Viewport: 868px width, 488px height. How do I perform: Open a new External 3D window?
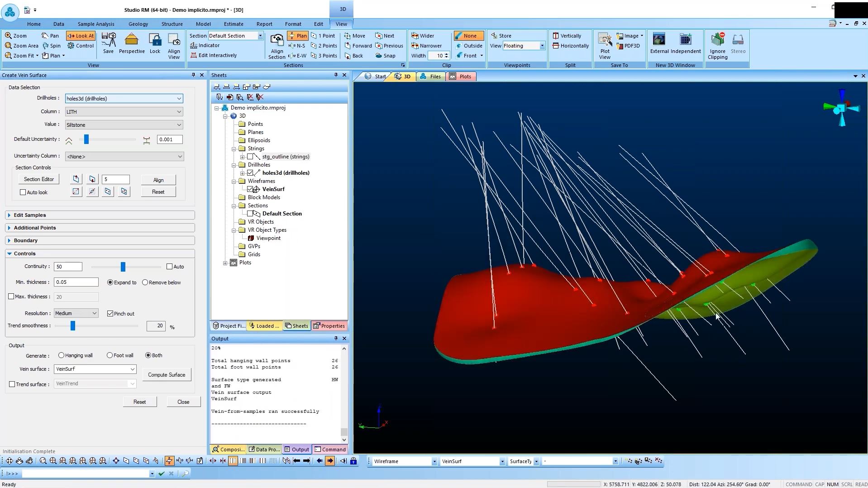659,43
